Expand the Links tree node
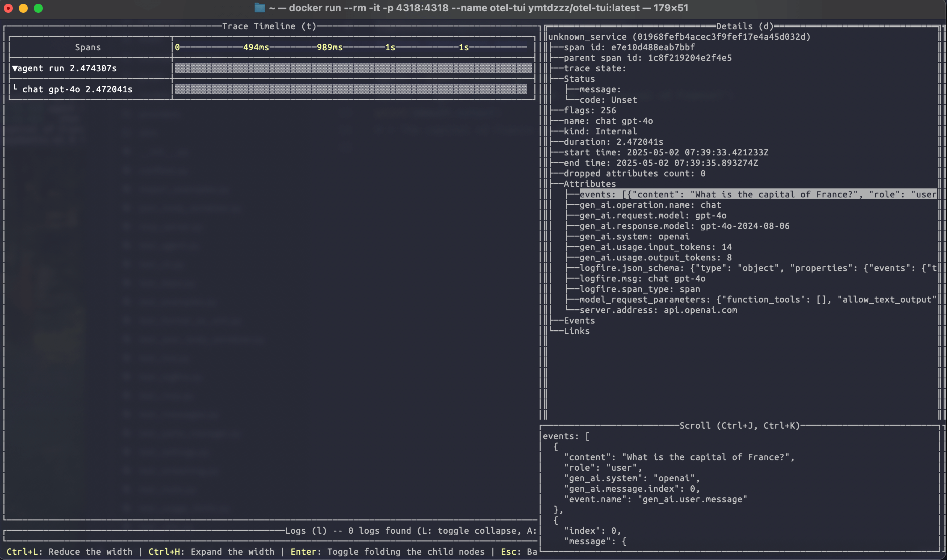This screenshot has width=947, height=560. tap(576, 331)
